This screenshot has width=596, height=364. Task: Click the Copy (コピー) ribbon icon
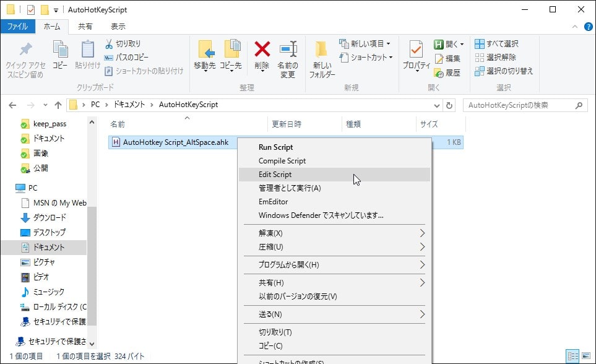click(60, 50)
